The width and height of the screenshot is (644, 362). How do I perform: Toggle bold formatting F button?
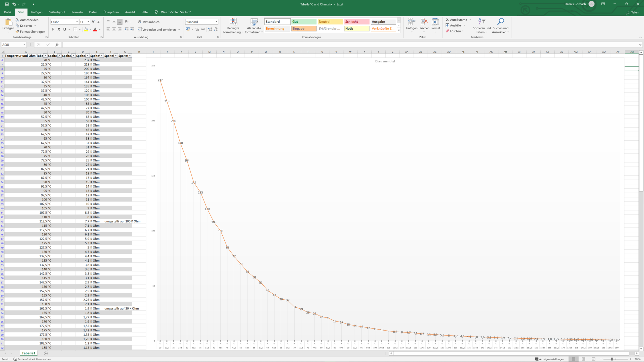tap(53, 29)
